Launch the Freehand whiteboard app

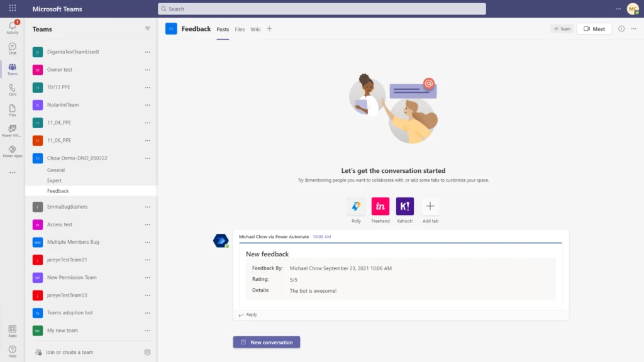pyautogui.click(x=380, y=206)
